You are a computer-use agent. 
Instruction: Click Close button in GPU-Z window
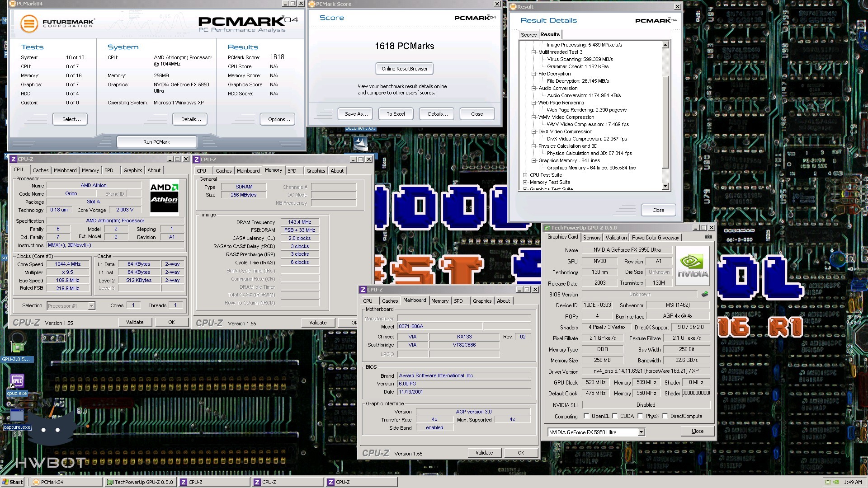(x=697, y=432)
